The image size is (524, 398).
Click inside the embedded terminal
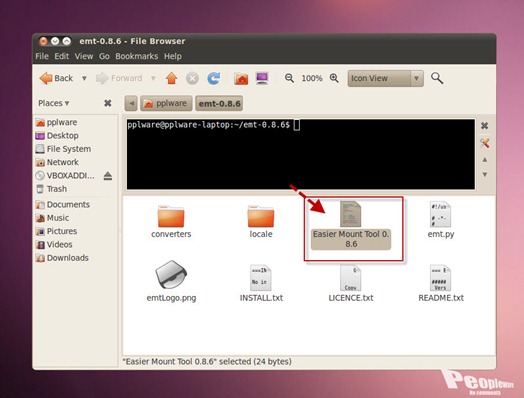coord(300,154)
